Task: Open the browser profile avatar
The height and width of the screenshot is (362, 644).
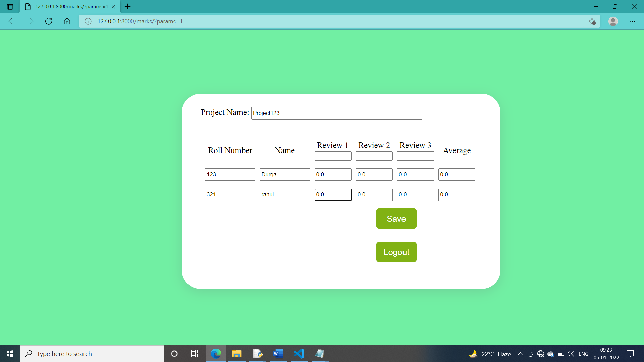Action: pyautogui.click(x=613, y=21)
